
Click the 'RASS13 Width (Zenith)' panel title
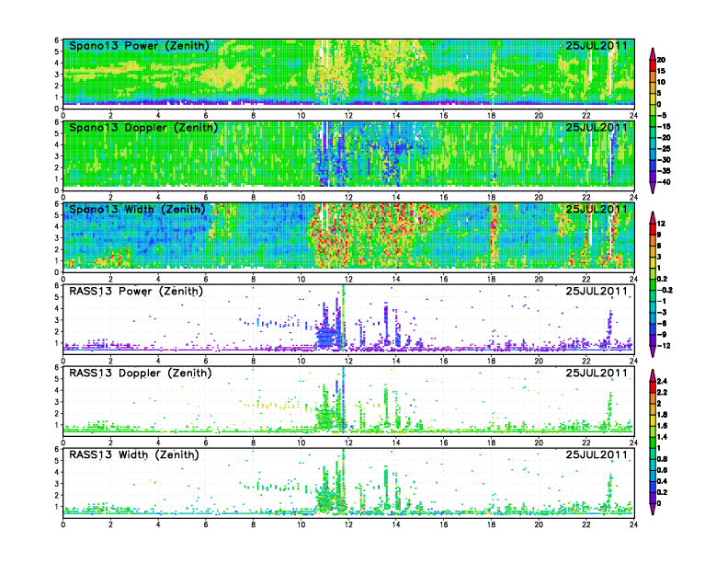coord(134,454)
